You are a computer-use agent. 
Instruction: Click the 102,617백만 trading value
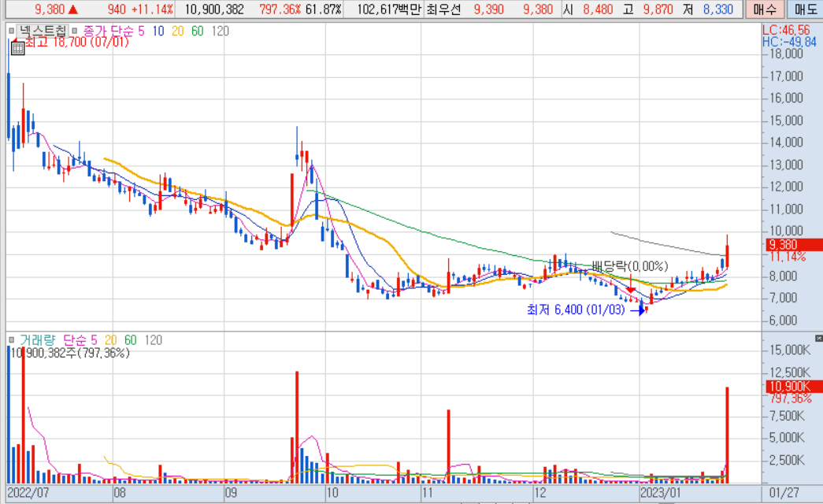tap(389, 9)
